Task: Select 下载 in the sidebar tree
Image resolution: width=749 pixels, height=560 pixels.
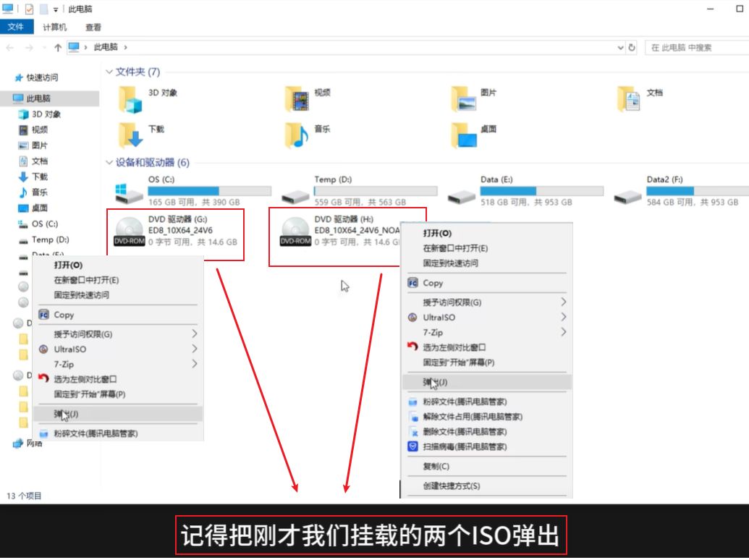Action: [39, 177]
